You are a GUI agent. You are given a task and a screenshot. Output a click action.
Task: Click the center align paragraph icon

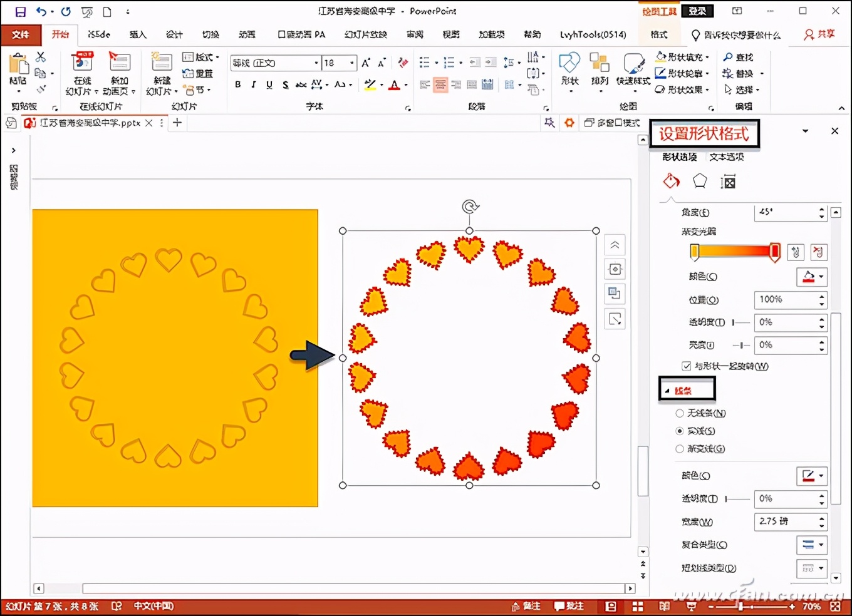tap(440, 85)
